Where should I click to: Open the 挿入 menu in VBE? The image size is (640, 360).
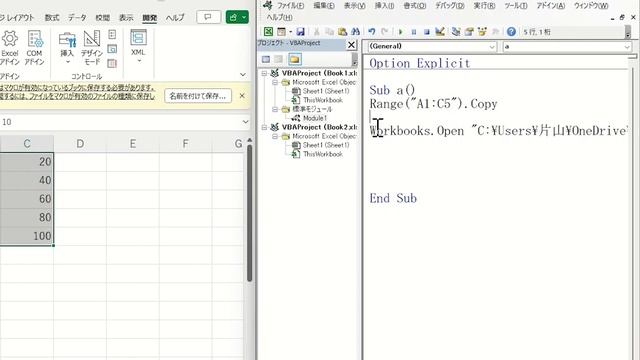(x=384, y=6)
